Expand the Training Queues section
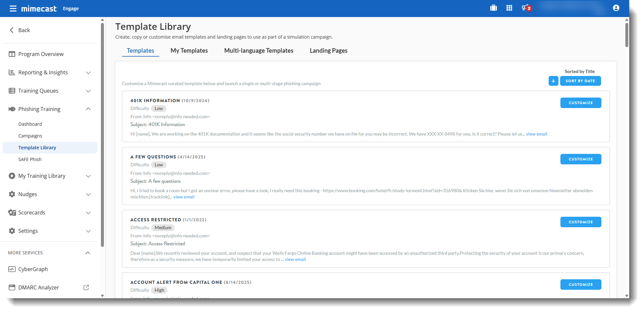 coord(88,91)
